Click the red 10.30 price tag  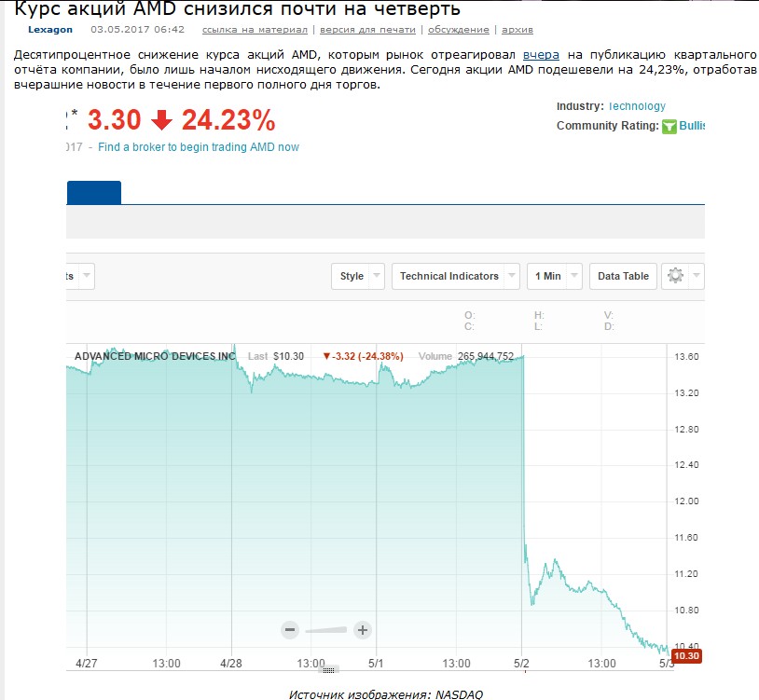(685, 656)
